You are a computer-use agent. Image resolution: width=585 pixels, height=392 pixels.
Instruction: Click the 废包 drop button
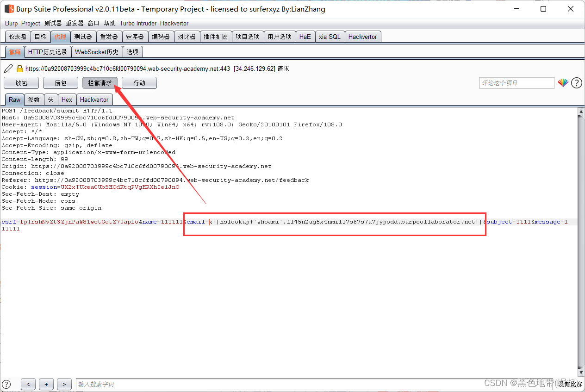[x=61, y=83]
